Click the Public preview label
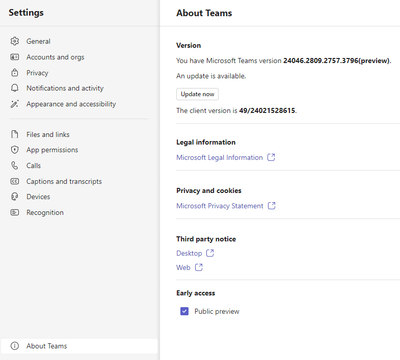 tap(217, 311)
